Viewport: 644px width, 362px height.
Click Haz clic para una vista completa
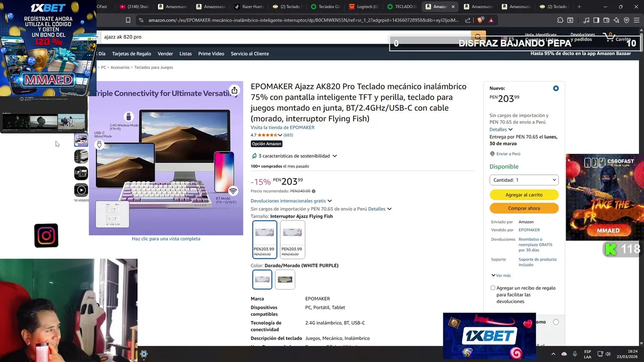tap(166, 239)
